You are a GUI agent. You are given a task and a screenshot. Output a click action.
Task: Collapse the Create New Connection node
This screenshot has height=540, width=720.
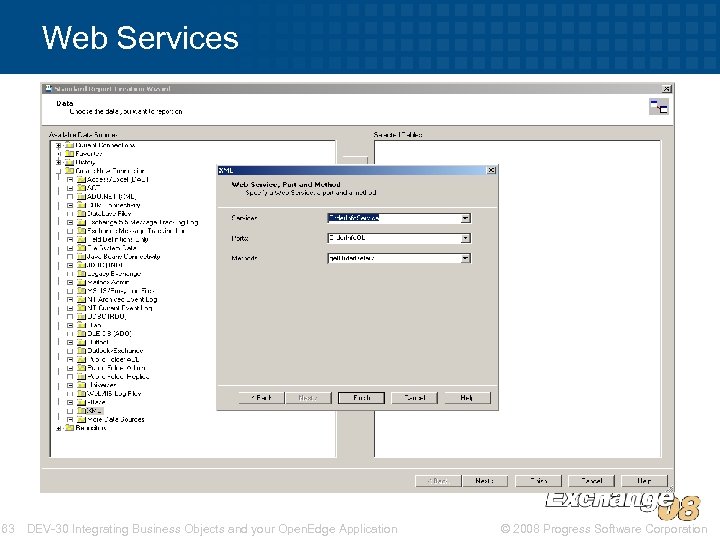(59, 171)
